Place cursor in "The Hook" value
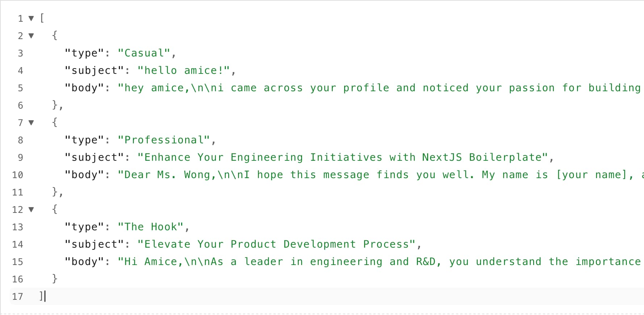The height and width of the screenshot is (315, 644). pos(151,227)
